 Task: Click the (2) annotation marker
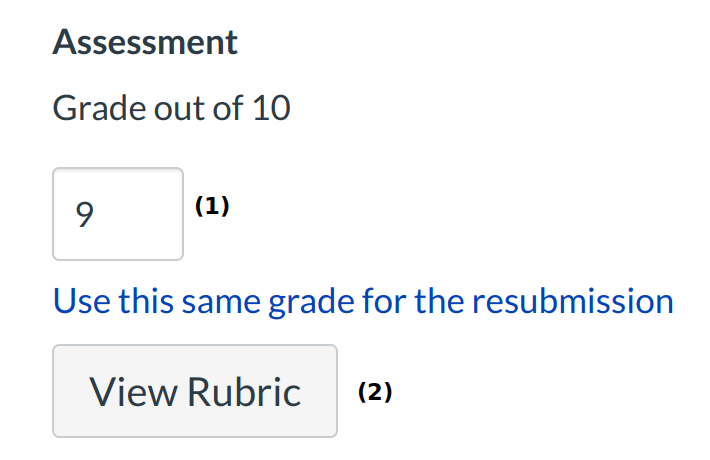375,392
